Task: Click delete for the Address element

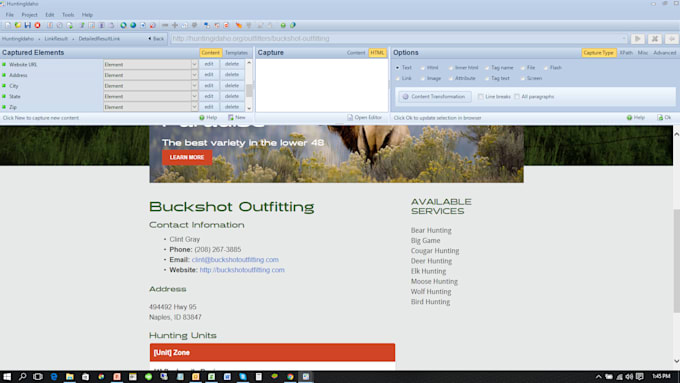Action: [x=232, y=75]
